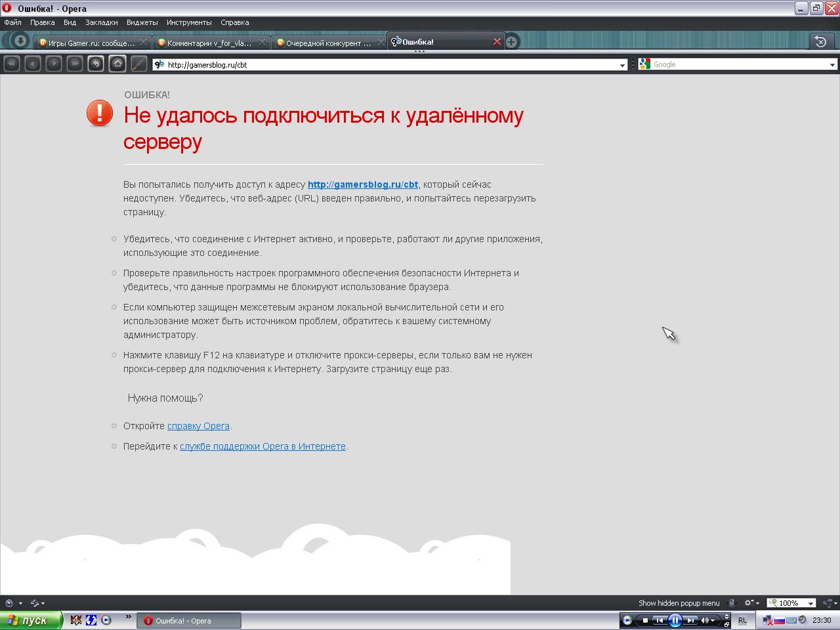Click the status bar globe panel icon

[x=9, y=603]
